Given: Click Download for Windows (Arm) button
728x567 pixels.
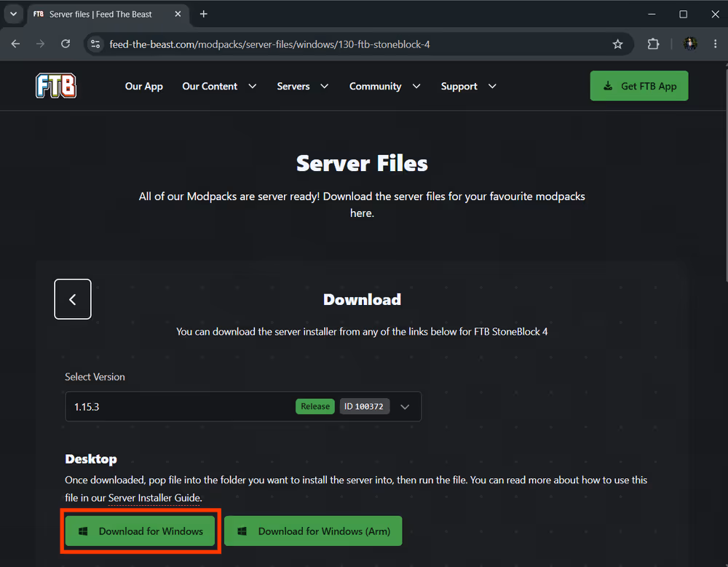Looking at the screenshot, I should click(313, 531).
